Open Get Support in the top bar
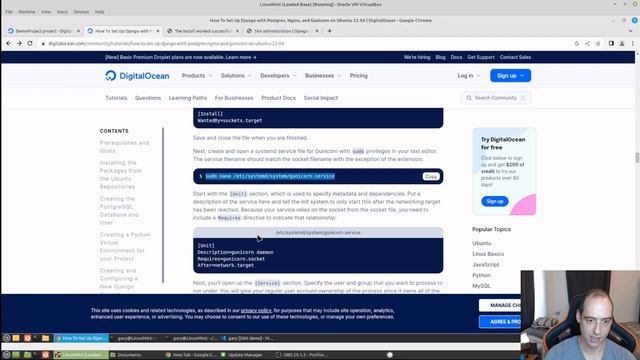 click(x=481, y=57)
